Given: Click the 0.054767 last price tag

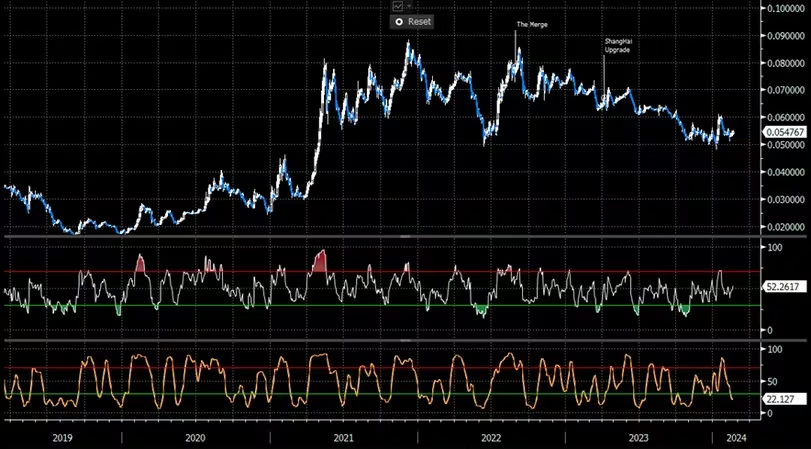Looking at the screenshot, I should tap(784, 132).
